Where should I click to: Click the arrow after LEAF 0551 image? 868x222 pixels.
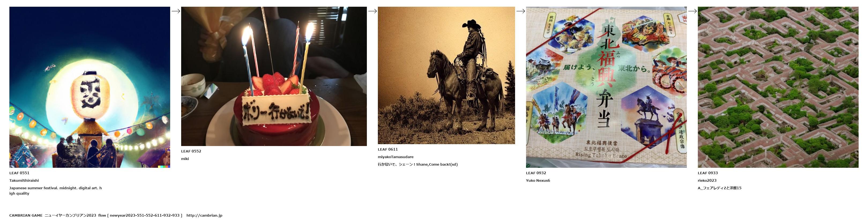point(176,11)
